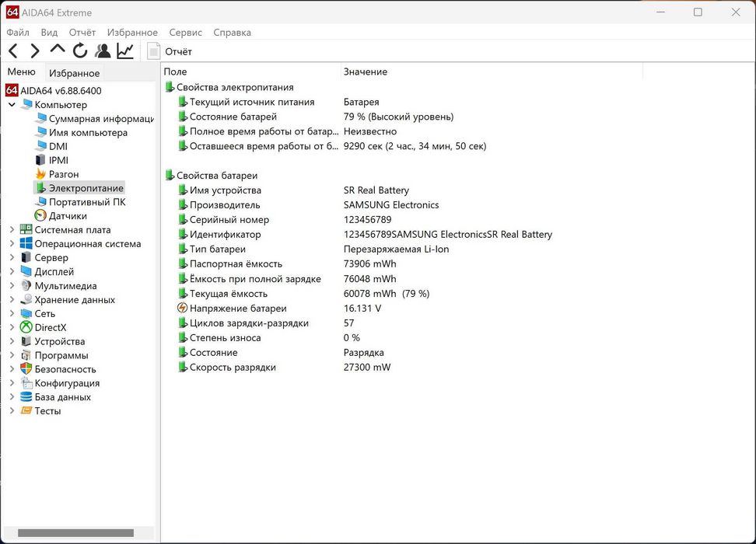Image resolution: width=756 pixels, height=544 pixels.
Task: Click the Напряжение батареи voltage icon
Action: point(182,308)
